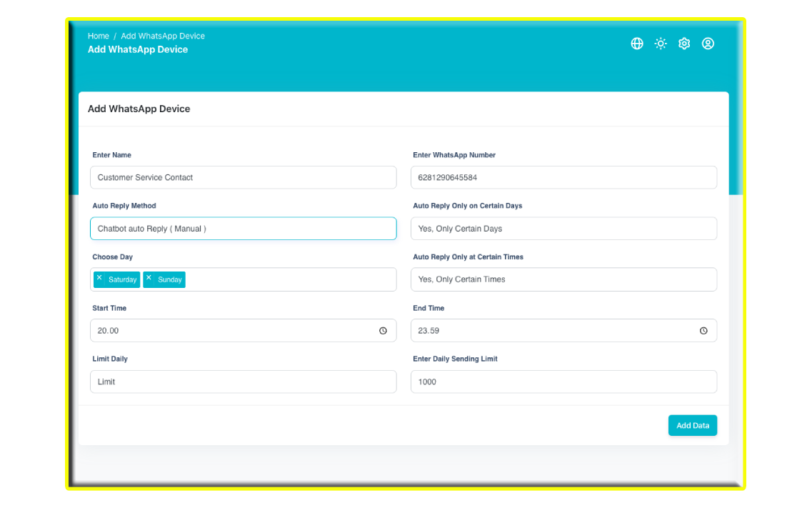Click the Enter Daily Sending Limit field
Viewport: 812px width, 508px height.
(x=563, y=382)
